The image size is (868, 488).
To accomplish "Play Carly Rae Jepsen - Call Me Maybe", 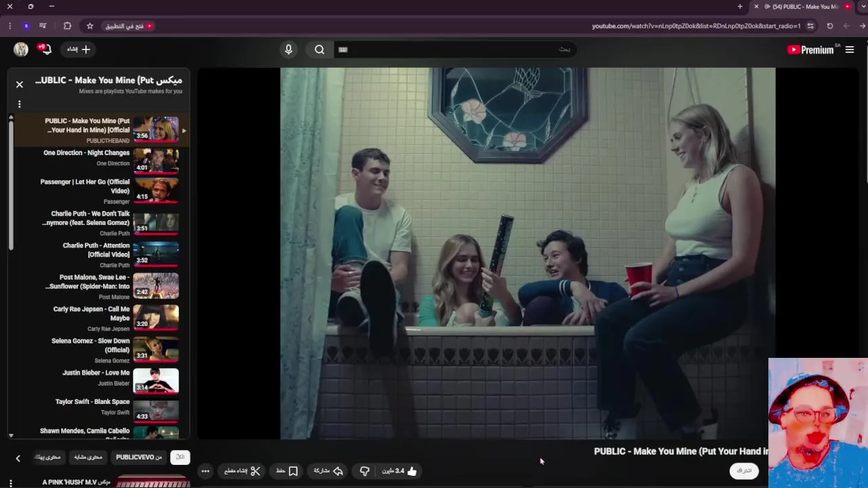I will [x=102, y=318].
